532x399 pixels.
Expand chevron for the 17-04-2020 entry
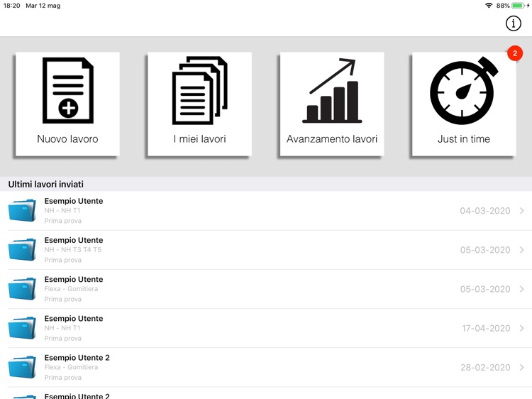coord(522,329)
